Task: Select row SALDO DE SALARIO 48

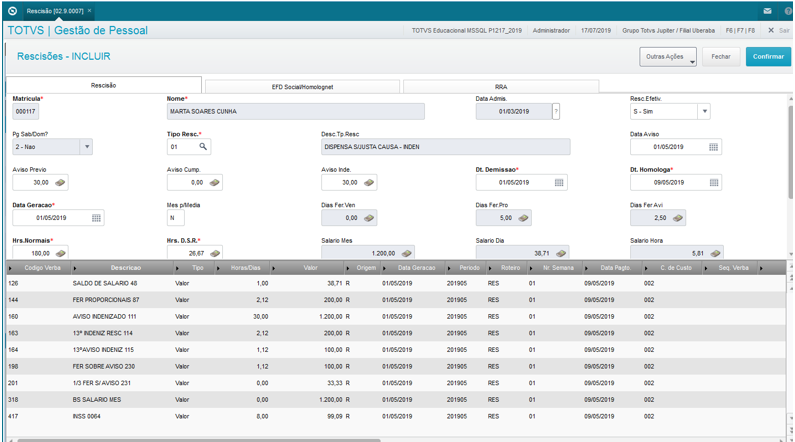Action: tap(395, 283)
